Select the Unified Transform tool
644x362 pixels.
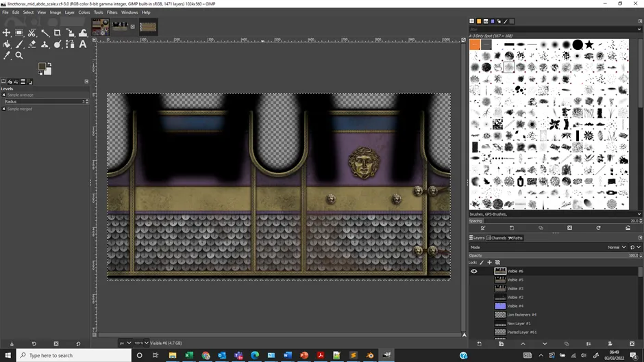click(x=71, y=33)
